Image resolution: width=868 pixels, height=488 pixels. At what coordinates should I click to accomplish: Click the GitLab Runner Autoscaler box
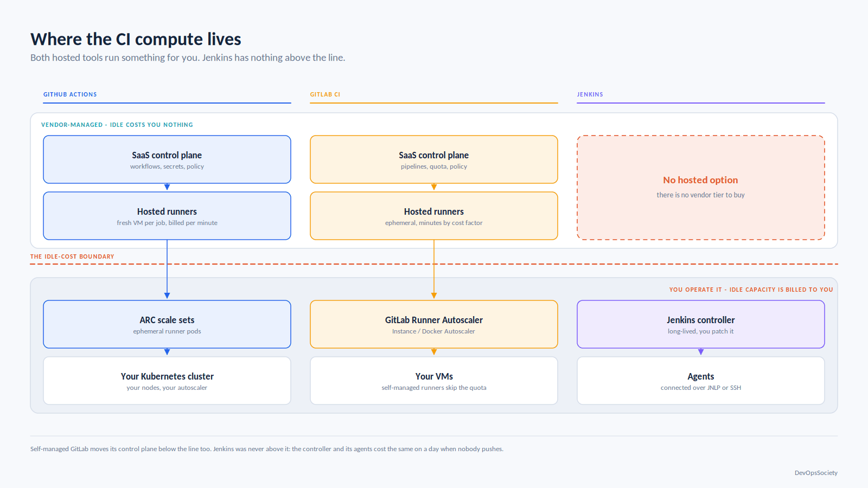[x=434, y=324]
